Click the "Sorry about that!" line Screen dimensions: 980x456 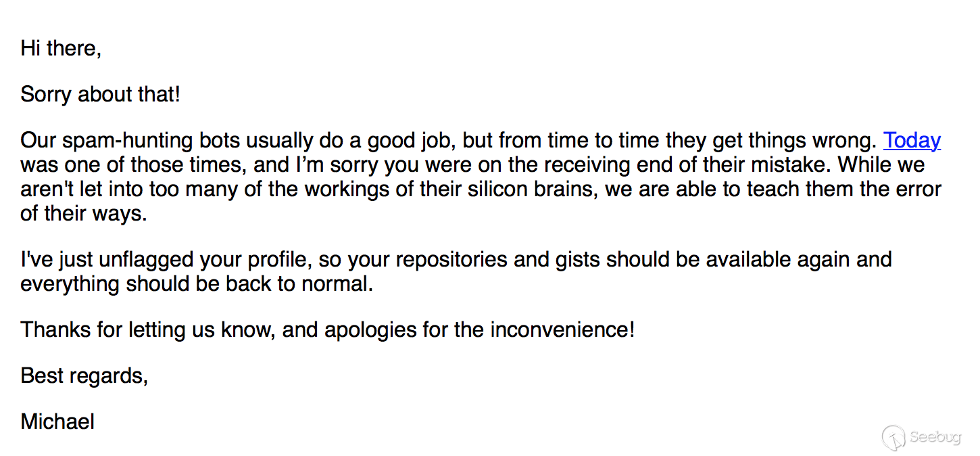(101, 94)
